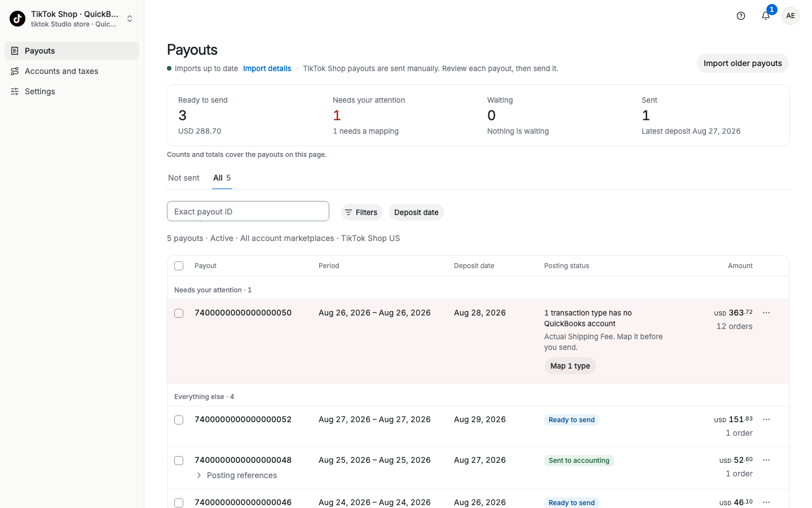The height and width of the screenshot is (508, 812).
Task: Click the Import details link
Action: [267, 68]
